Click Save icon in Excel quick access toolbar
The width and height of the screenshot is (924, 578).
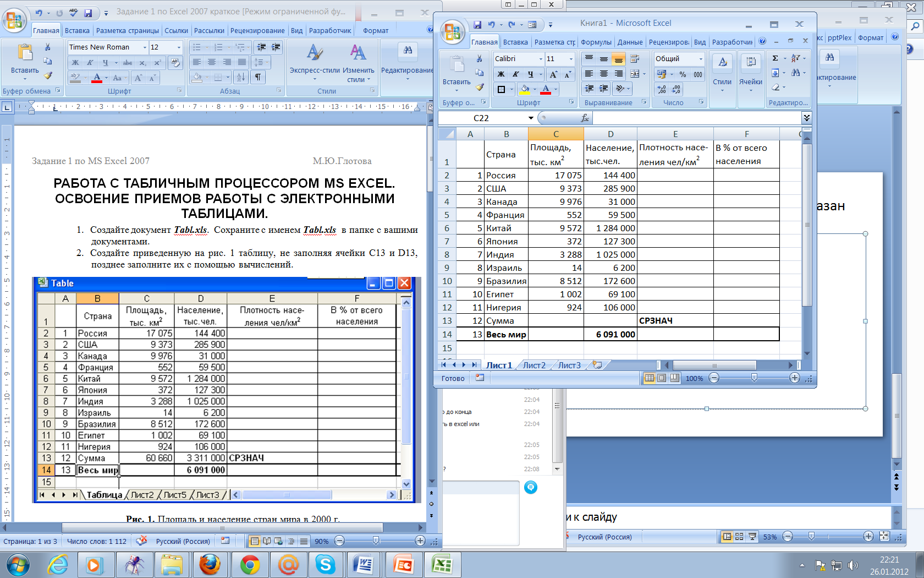tap(477, 24)
